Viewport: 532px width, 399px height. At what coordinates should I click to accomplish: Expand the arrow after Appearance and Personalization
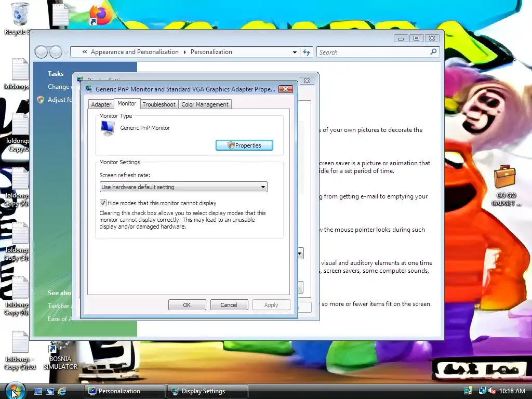(185, 52)
